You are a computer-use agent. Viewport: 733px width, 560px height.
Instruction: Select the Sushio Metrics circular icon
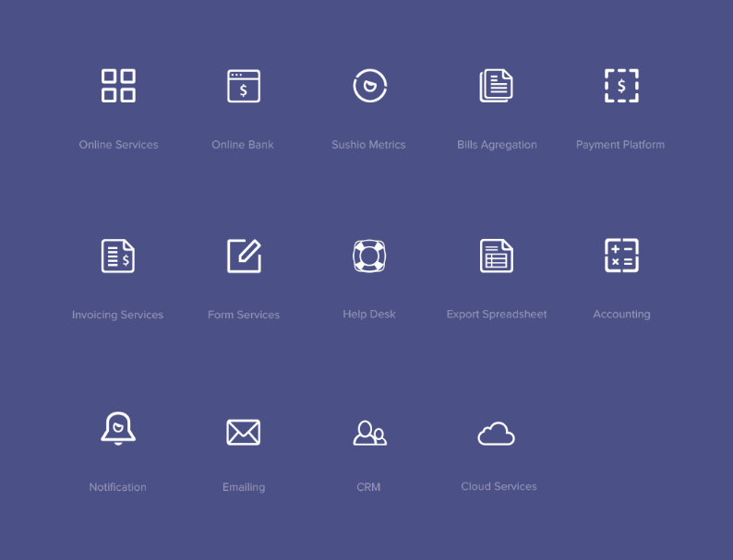(x=369, y=86)
